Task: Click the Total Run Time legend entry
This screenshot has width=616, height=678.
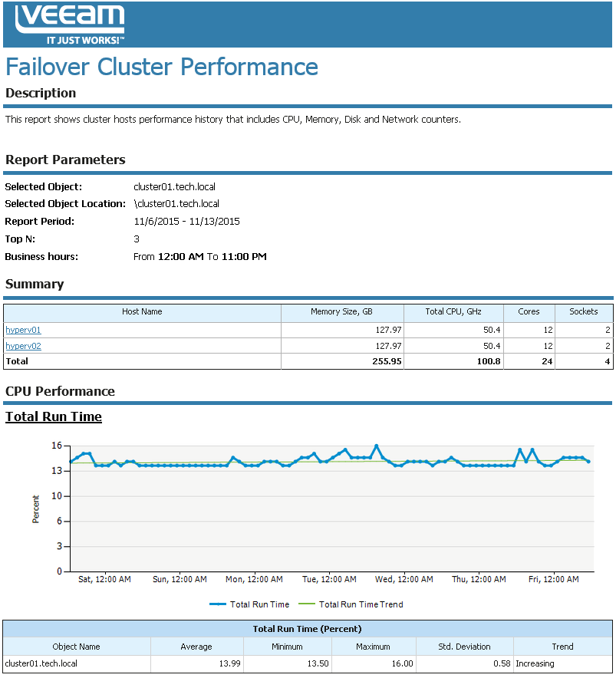Action: [249, 604]
